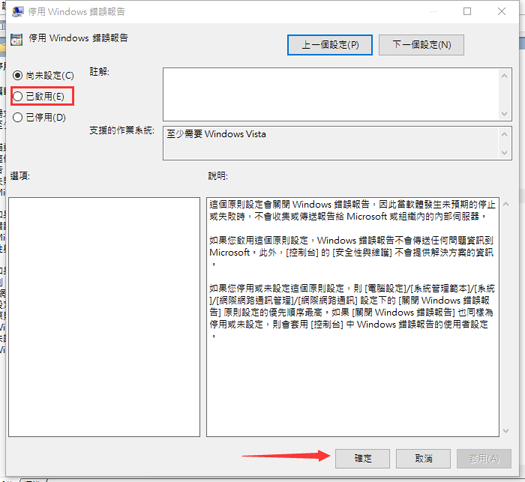Click the 說明 description scroll up arrow
Screen dimensions: 525x482
(x=506, y=204)
